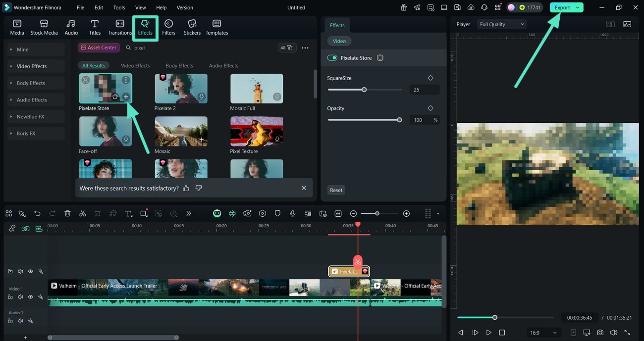Show All Results filter tab
Viewport: 644px width, 341px height.
tap(94, 65)
